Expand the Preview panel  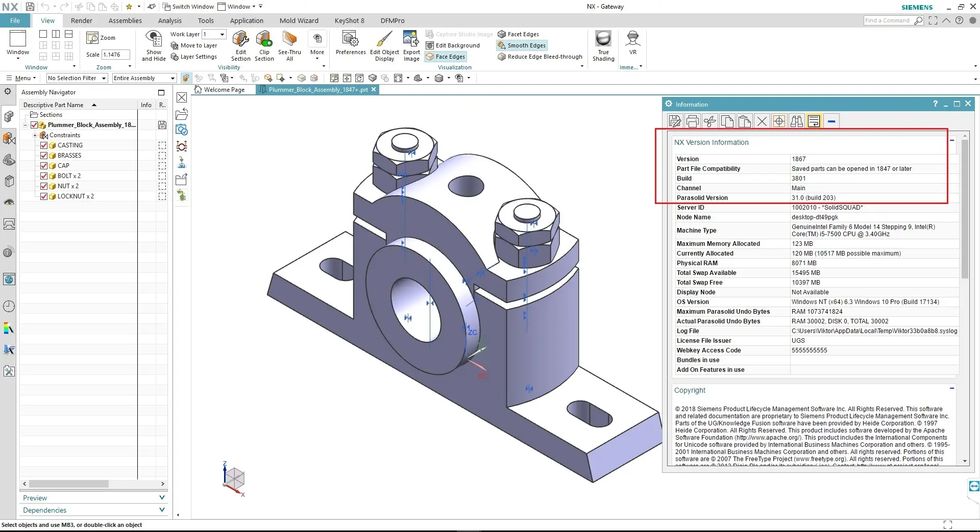162,498
